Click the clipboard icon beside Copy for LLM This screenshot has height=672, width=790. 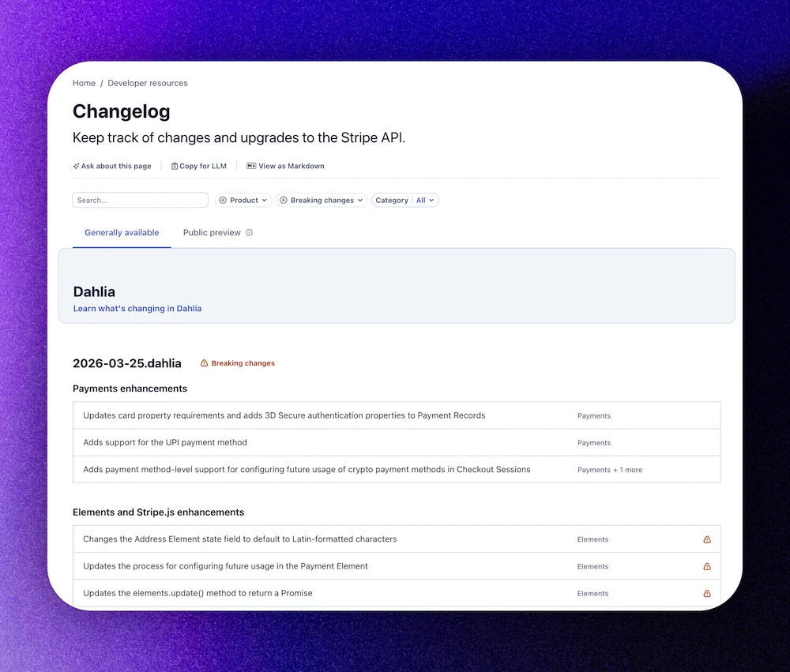[x=175, y=166]
